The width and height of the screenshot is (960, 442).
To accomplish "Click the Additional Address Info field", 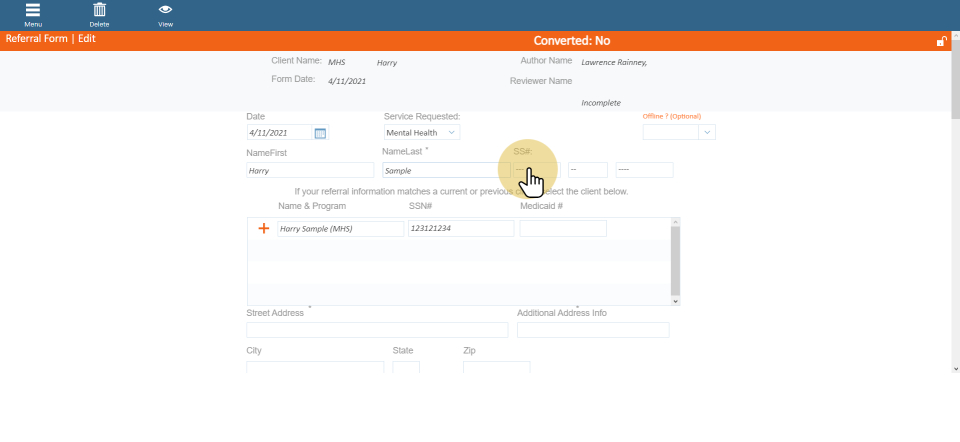I will pos(593,330).
